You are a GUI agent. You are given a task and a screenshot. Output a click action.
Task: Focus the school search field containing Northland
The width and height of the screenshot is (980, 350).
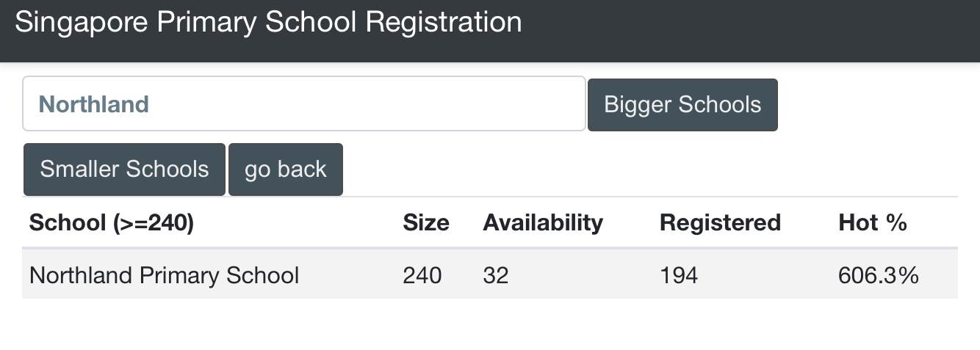point(303,104)
